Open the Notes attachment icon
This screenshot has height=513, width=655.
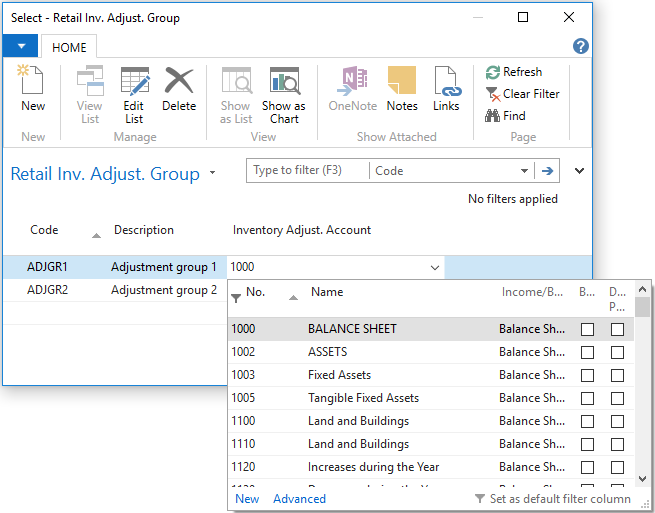[402, 89]
